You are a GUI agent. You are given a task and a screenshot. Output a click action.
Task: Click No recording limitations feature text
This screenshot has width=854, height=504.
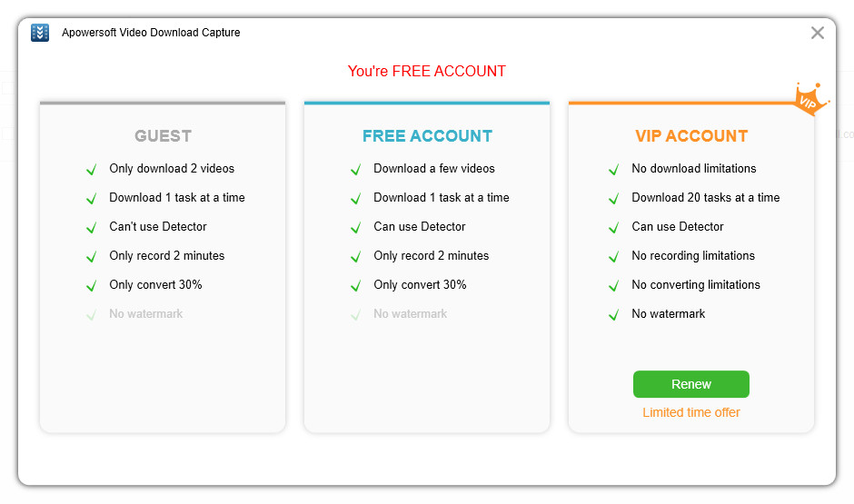coord(693,256)
